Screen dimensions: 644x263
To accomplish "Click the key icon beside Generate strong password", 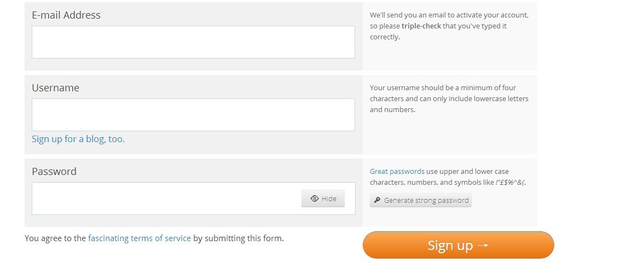I will click(377, 200).
